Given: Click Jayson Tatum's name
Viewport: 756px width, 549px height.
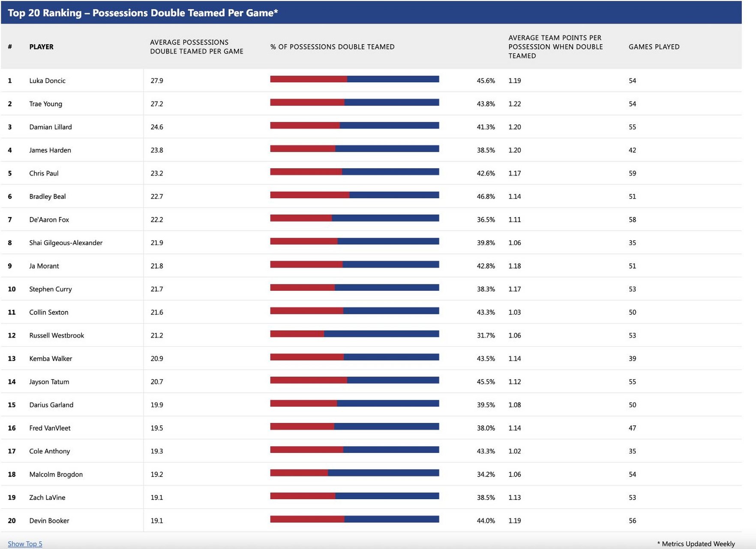Looking at the screenshot, I should (x=49, y=382).
